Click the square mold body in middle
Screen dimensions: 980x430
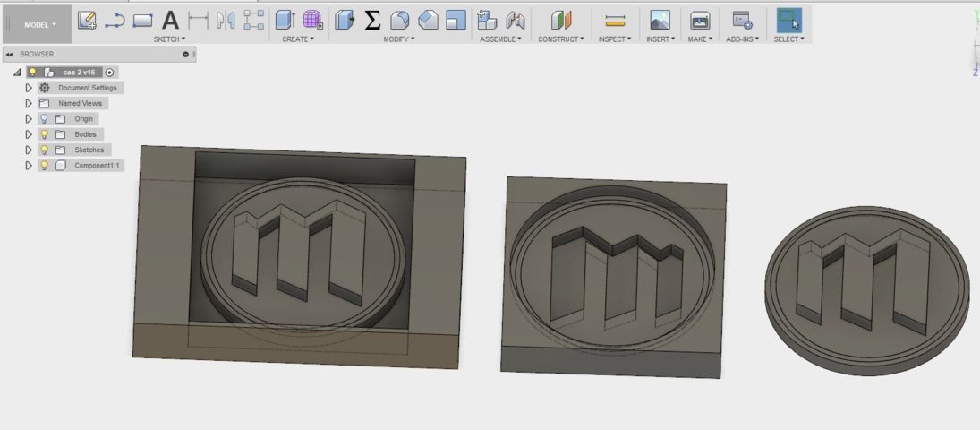[612, 277]
